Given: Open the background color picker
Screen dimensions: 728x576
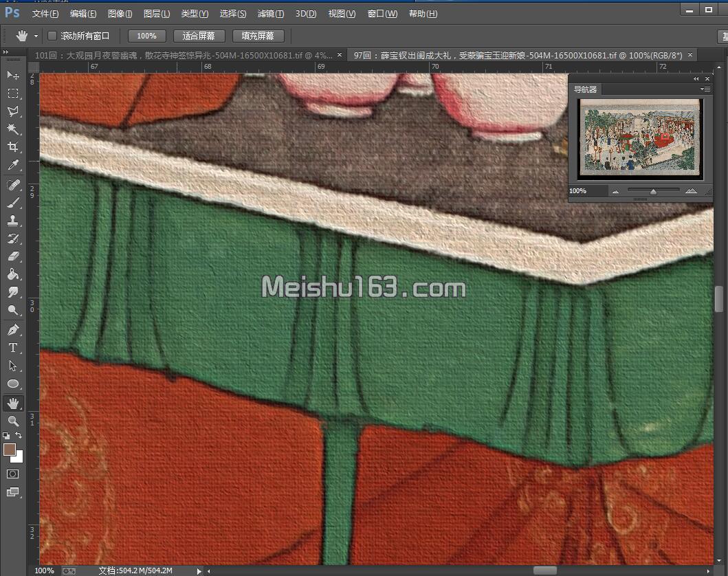Looking at the screenshot, I should pyautogui.click(x=19, y=457).
